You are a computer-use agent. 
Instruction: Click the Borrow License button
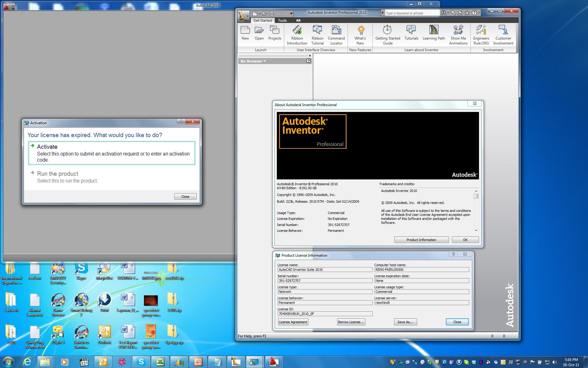pyautogui.click(x=351, y=322)
